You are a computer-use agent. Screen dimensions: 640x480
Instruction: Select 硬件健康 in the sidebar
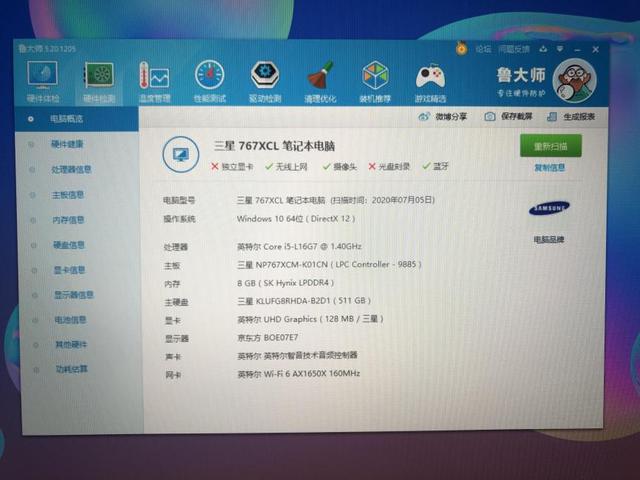point(67,144)
